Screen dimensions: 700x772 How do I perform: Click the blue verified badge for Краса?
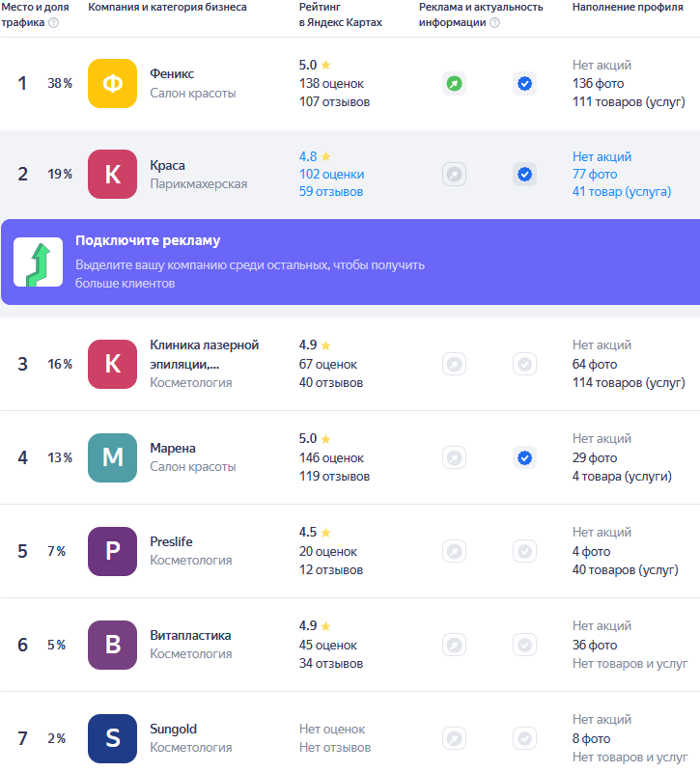tap(524, 175)
